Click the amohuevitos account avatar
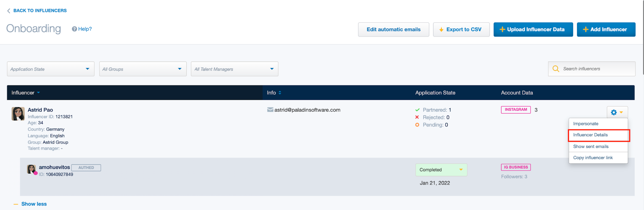The image size is (644, 210). click(32, 169)
